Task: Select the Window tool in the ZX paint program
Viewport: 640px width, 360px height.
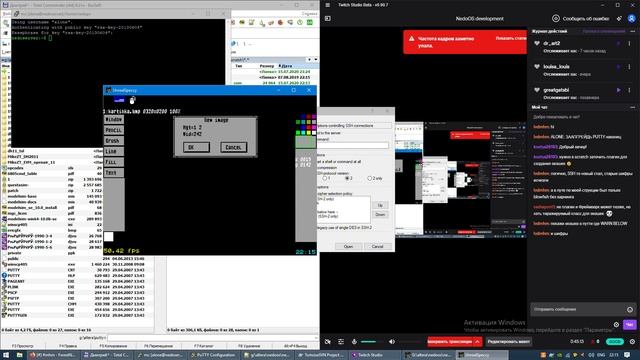Action: pyautogui.click(x=114, y=119)
